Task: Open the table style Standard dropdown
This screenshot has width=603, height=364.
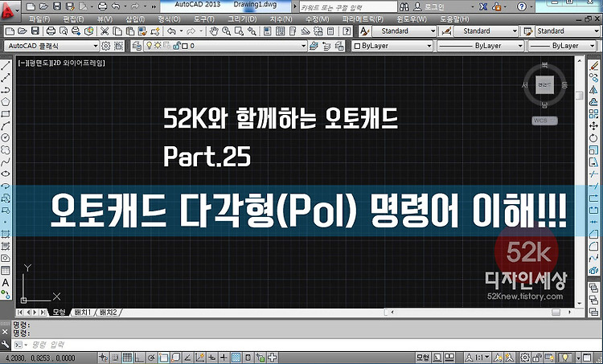Action: click(568, 31)
